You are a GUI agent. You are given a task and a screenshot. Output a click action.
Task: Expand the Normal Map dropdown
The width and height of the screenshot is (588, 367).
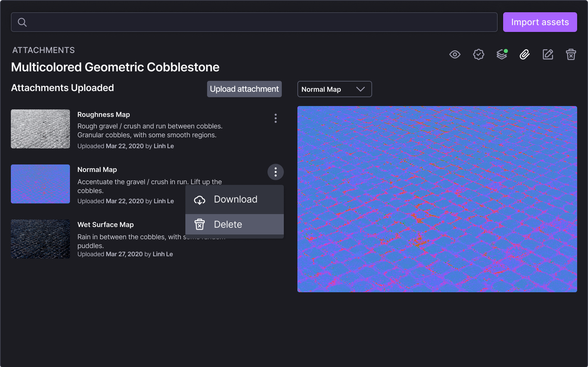click(335, 89)
